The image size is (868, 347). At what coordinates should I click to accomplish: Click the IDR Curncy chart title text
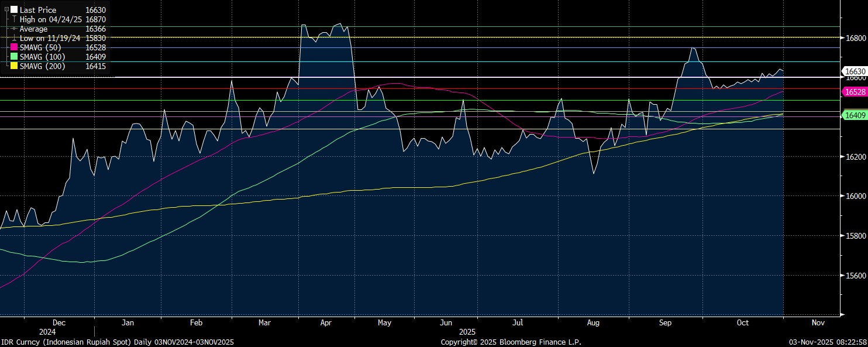point(117,342)
